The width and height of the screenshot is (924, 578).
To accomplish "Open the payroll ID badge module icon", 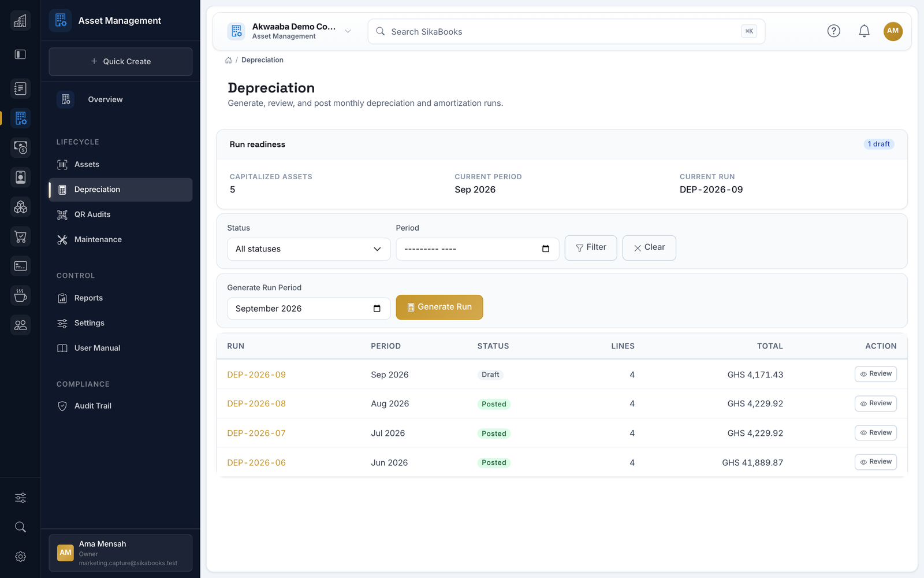I will (x=20, y=177).
